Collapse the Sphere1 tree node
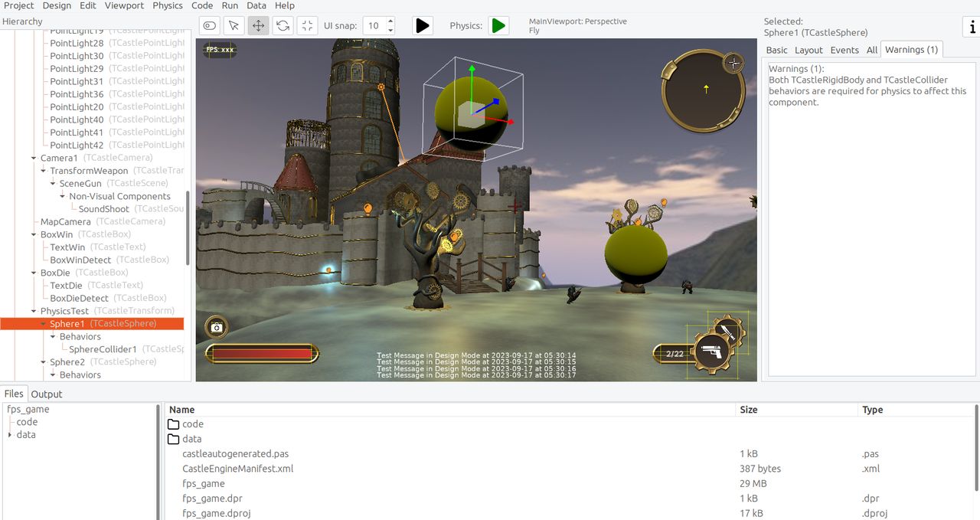The width and height of the screenshot is (980, 520). coord(44,324)
